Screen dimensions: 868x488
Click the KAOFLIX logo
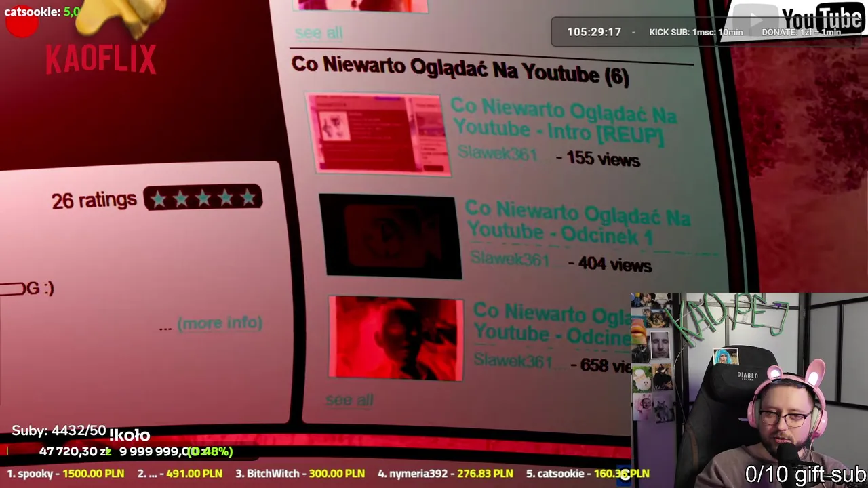101,60
